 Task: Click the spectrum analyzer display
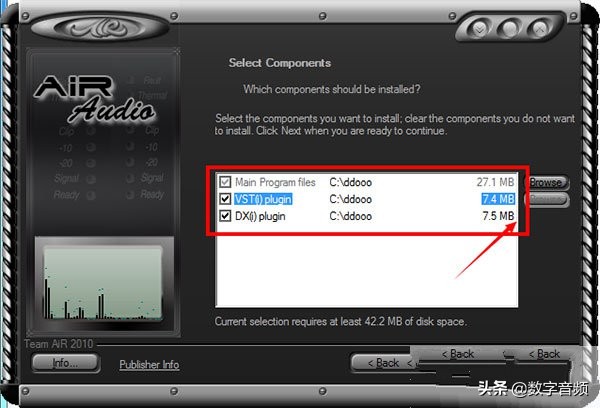[x=103, y=282]
